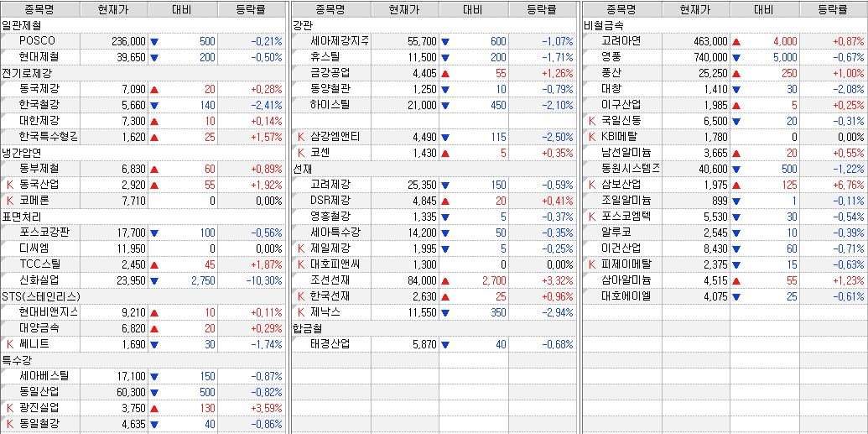
Task: Click the red up arrow in 고려아연 row
Action: (736, 42)
